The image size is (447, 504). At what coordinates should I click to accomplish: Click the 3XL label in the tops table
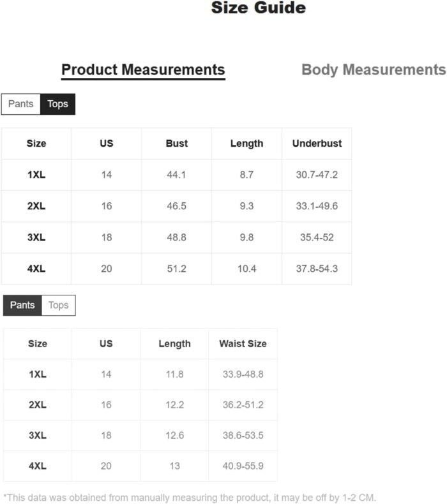pyautogui.click(x=36, y=237)
